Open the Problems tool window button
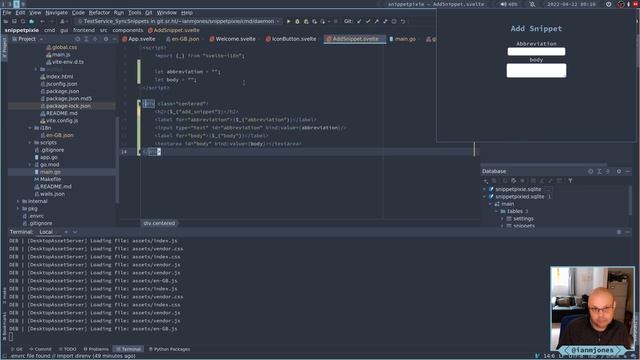Viewport: 640px width, 360px height. point(96,349)
